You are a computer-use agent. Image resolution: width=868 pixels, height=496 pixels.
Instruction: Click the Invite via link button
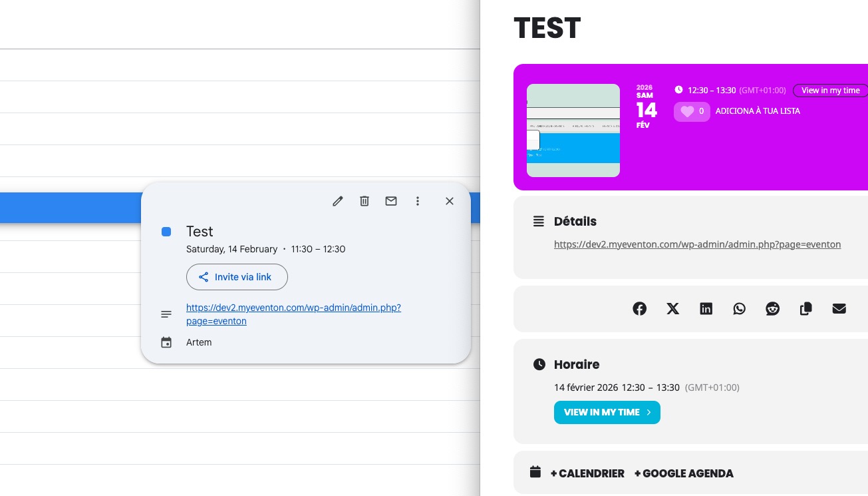(237, 277)
